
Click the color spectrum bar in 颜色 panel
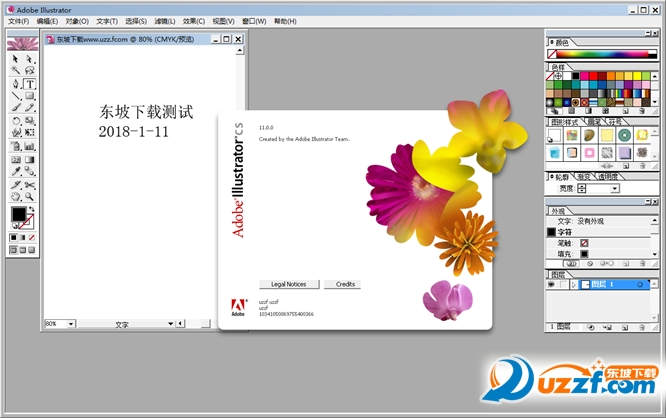tap(602, 54)
